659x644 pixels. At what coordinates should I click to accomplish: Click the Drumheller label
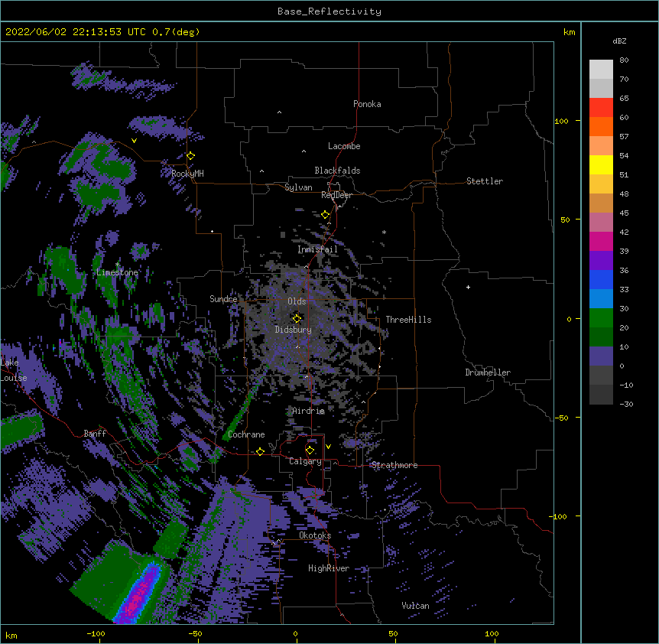click(488, 372)
